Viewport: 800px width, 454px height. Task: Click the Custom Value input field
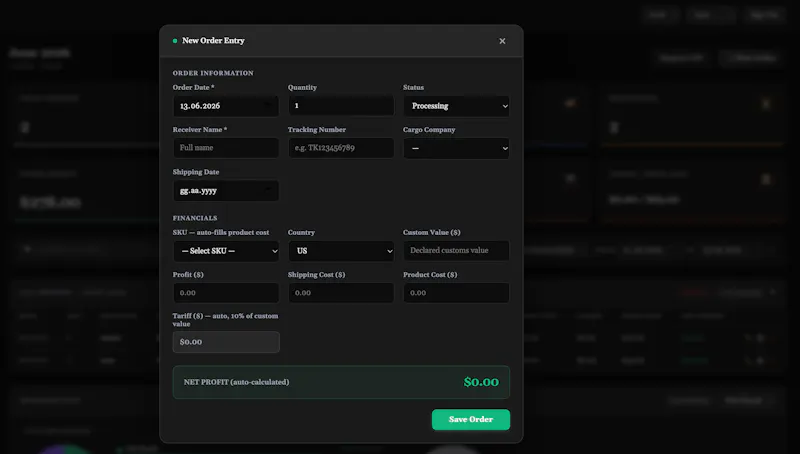(457, 250)
